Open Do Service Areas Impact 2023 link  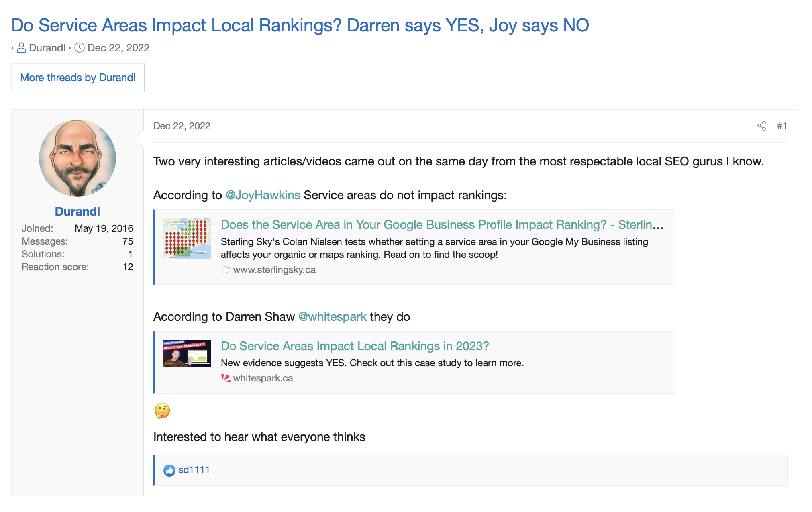pos(355,346)
